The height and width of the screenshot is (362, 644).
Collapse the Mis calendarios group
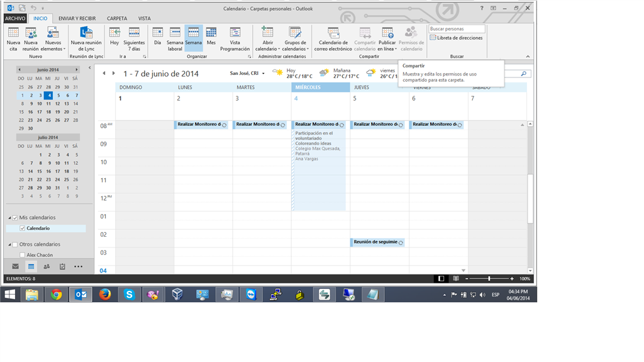[x=10, y=218]
